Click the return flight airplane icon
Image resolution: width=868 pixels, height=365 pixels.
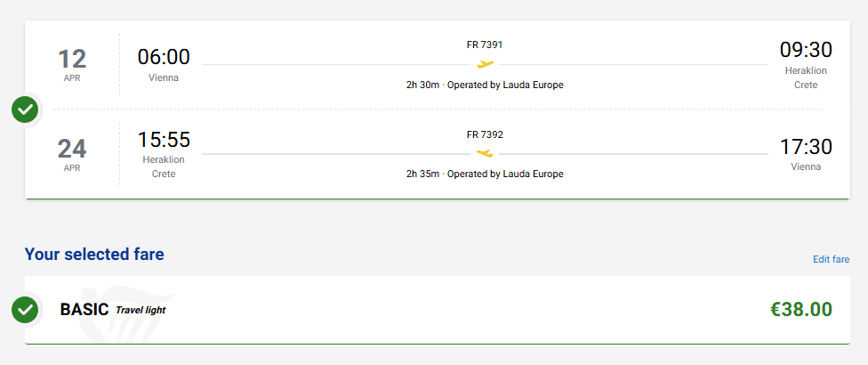point(485,154)
